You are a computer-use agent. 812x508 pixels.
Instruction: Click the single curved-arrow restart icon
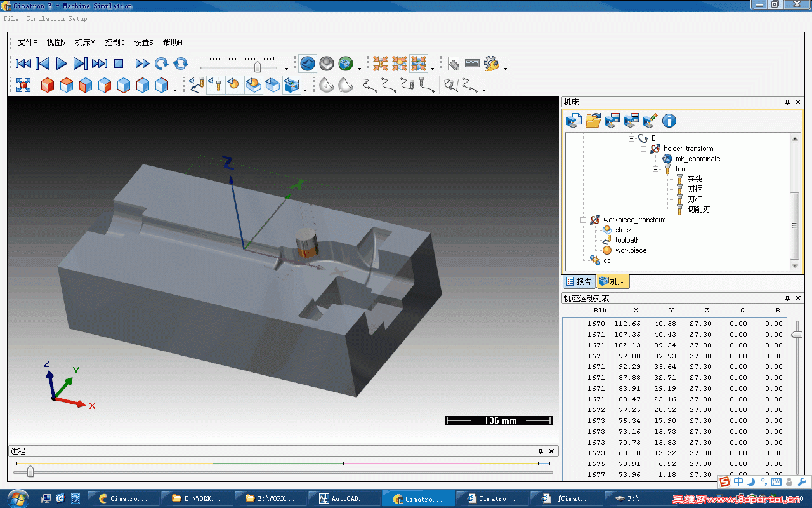click(x=162, y=63)
